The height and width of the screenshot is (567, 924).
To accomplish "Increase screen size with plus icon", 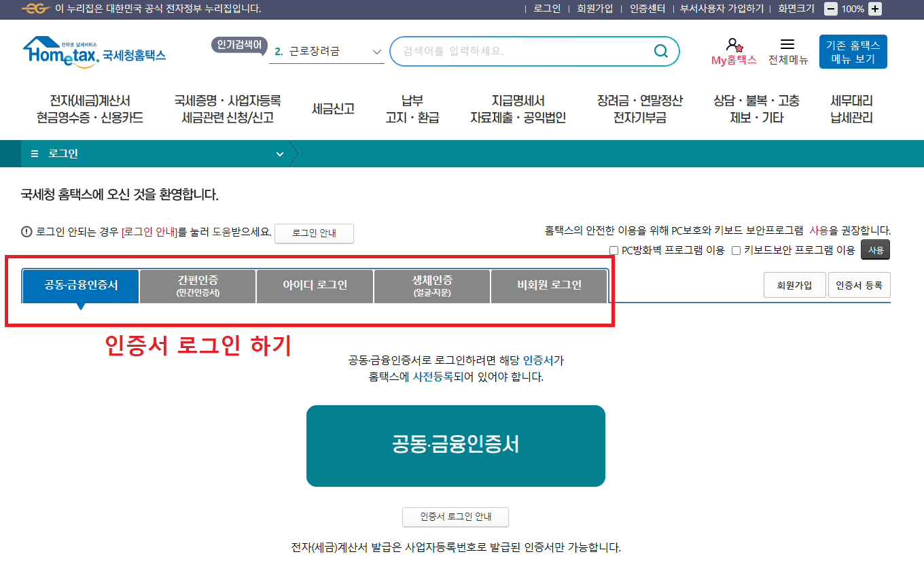I will 875,9.
